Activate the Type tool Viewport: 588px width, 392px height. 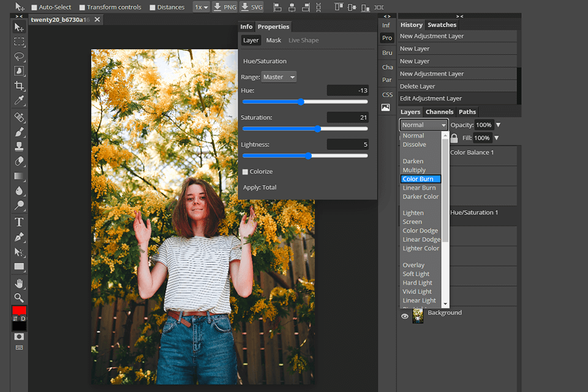(19, 221)
